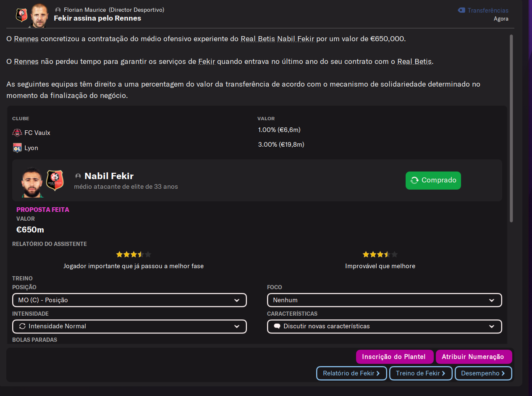The height and width of the screenshot is (396, 532).
Task: Click the Rennes badge beside Nabil Fekir
Action: 55,180
